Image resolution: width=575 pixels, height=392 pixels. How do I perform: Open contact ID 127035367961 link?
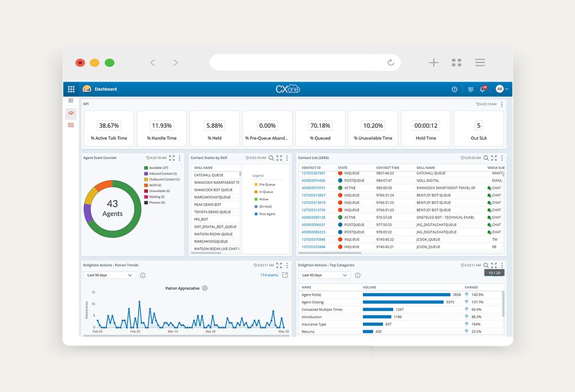tap(313, 173)
